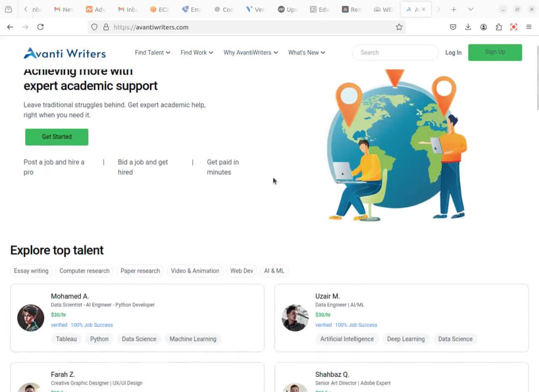Open a new browser tab
Viewport: 539px width, 392px height.
pyautogui.click(x=454, y=9)
